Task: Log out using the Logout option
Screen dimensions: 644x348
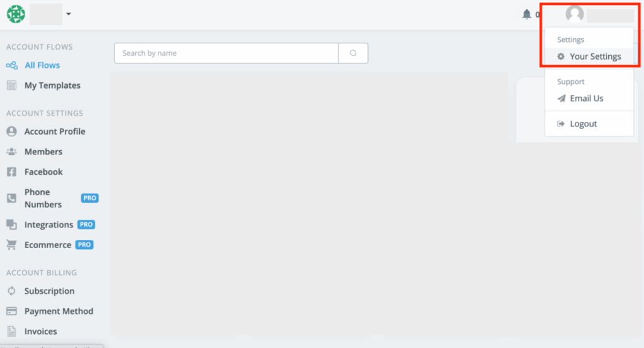Action: (x=582, y=124)
